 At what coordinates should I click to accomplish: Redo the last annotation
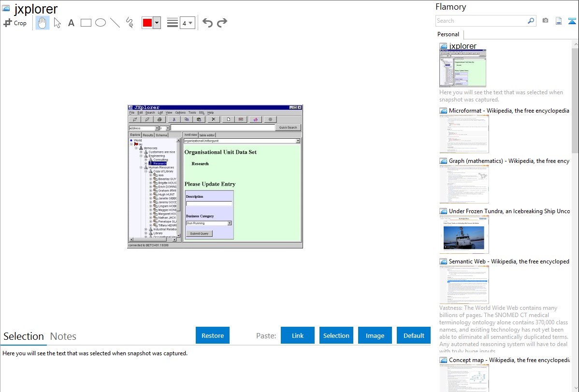(222, 23)
